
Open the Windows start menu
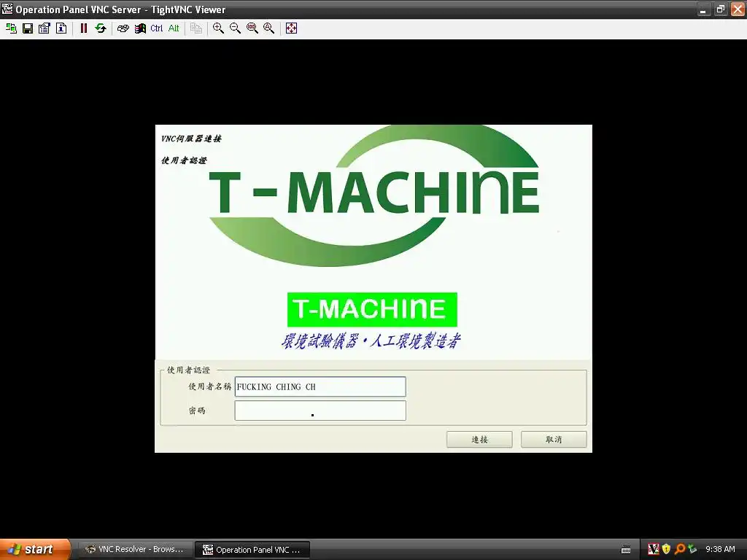[x=35, y=549]
